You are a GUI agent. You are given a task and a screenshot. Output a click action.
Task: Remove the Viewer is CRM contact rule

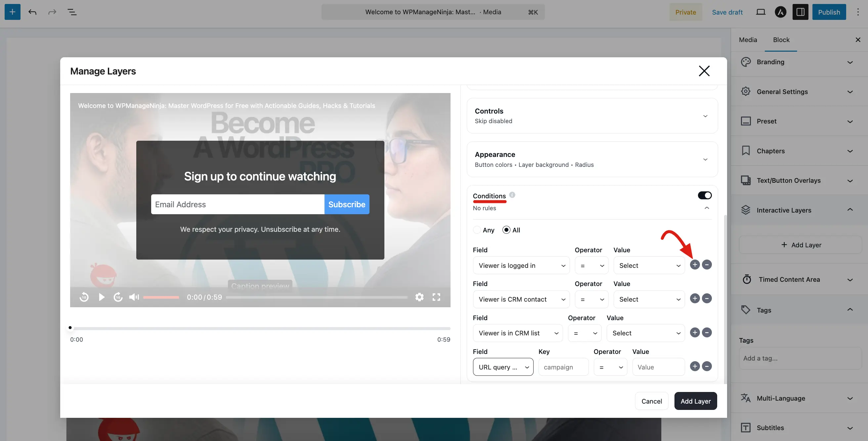(707, 298)
